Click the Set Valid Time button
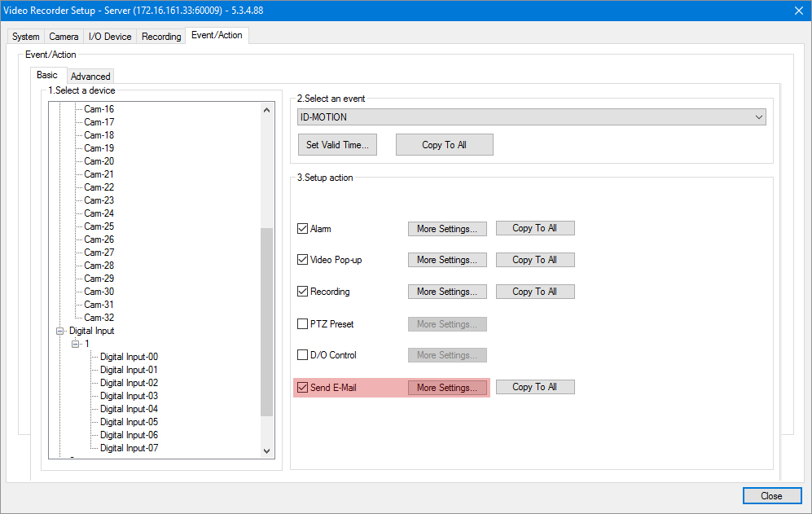The width and height of the screenshot is (812, 514). [x=337, y=145]
